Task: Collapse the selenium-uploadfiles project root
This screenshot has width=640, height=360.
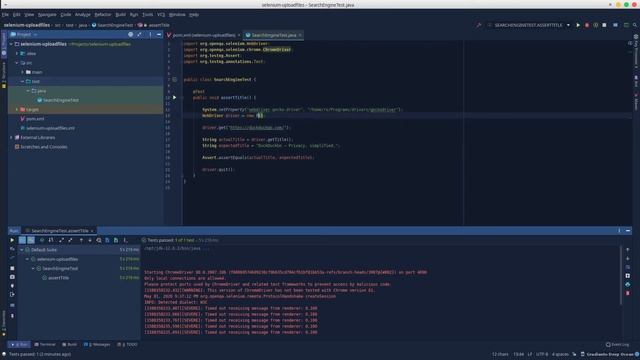Action: (x=11, y=44)
